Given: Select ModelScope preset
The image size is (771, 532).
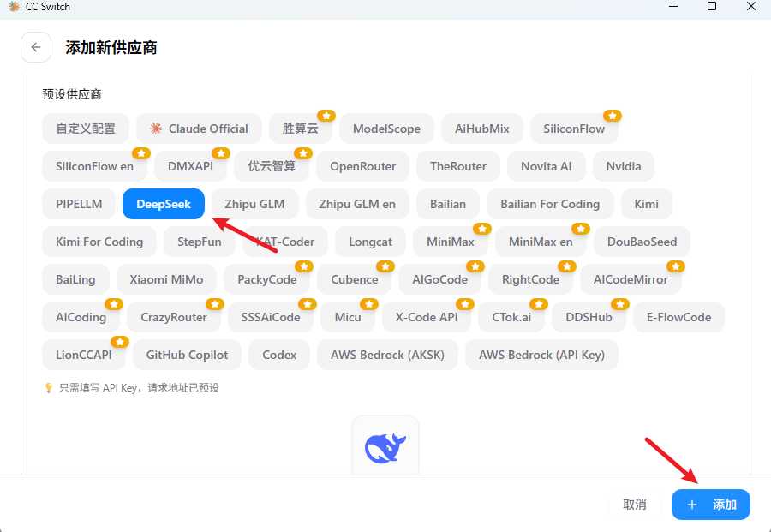Looking at the screenshot, I should [x=386, y=129].
